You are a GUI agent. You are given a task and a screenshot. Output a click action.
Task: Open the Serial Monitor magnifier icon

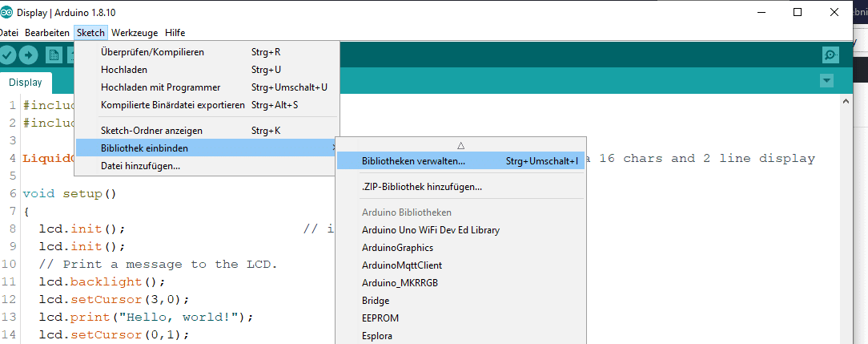[x=830, y=55]
